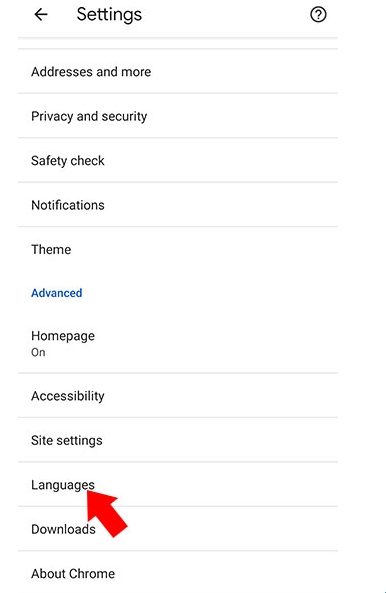Choose the Theme option

178,249
